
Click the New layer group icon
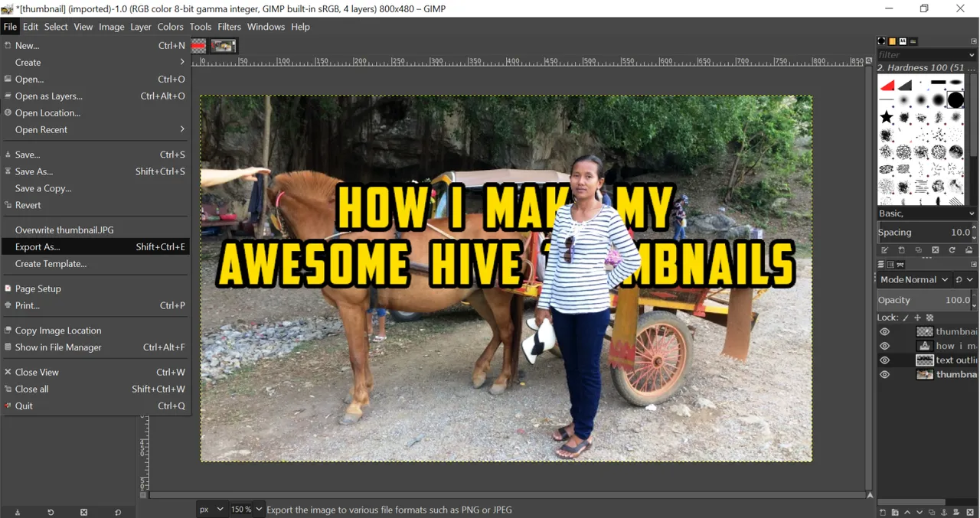pyautogui.click(x=895, y=512)
